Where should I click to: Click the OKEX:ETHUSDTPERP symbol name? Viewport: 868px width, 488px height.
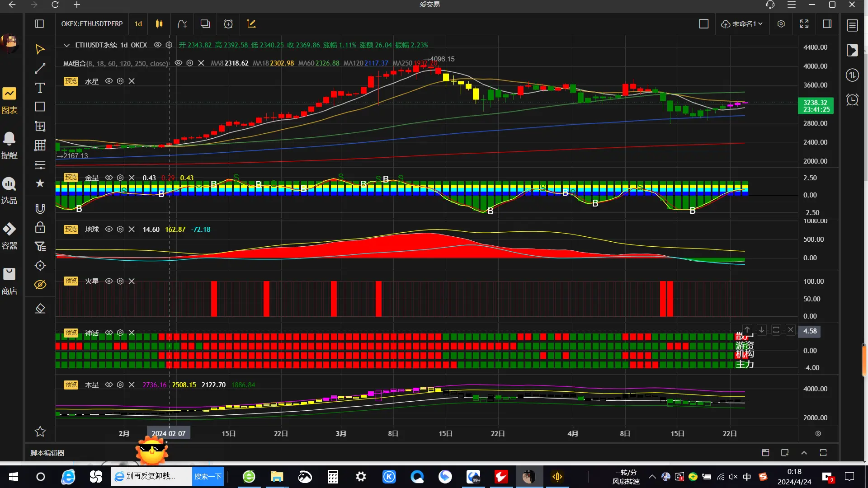tap(92, 24)
